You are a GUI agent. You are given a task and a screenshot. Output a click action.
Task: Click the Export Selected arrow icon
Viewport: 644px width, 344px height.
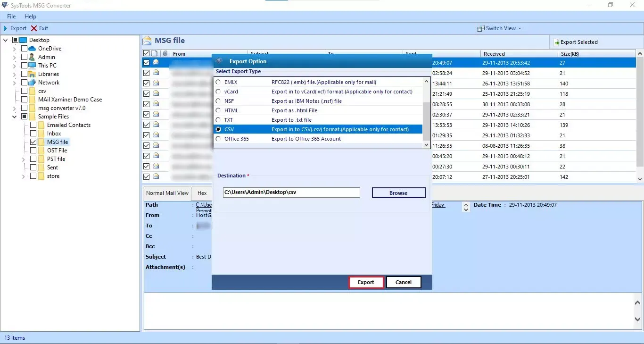pos(556,42)
